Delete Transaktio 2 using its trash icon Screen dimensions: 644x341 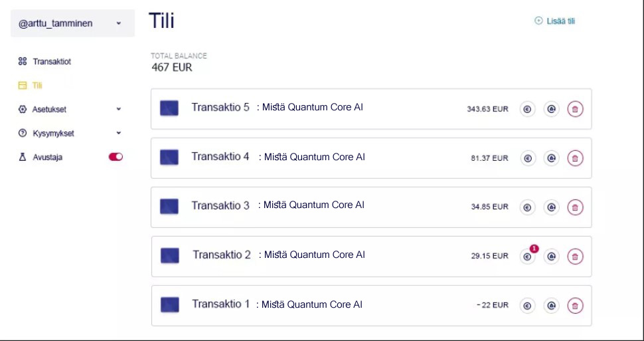coord(575,257)
